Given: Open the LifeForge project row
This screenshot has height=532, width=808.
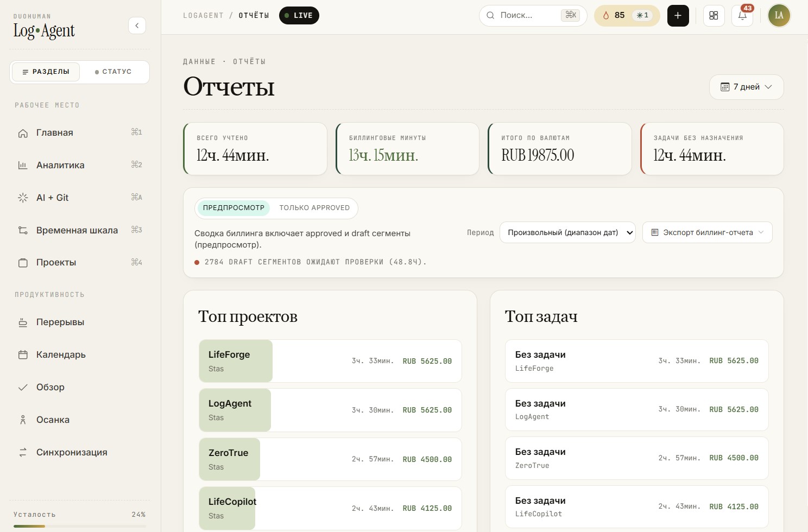Looking at the screenshot, I should click(330, 361).
